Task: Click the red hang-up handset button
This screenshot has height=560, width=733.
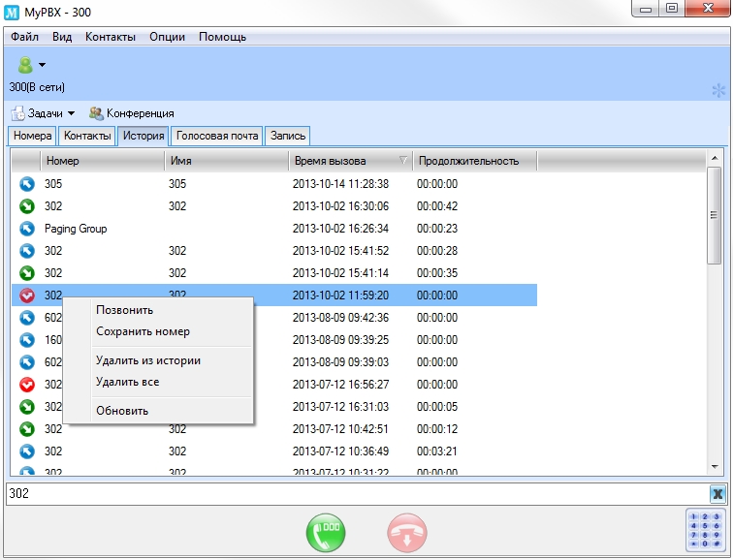Action: [406, 533]
